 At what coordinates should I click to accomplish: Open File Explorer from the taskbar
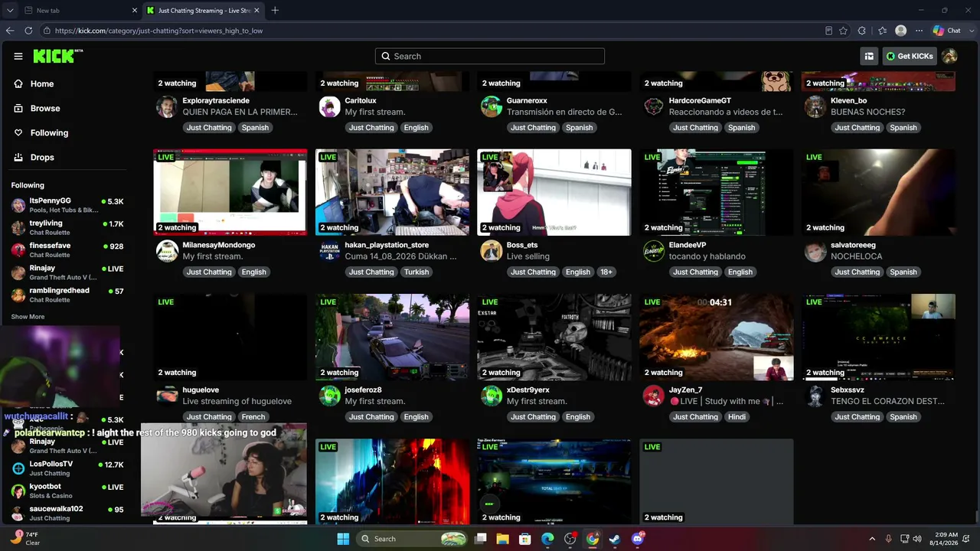503,539
